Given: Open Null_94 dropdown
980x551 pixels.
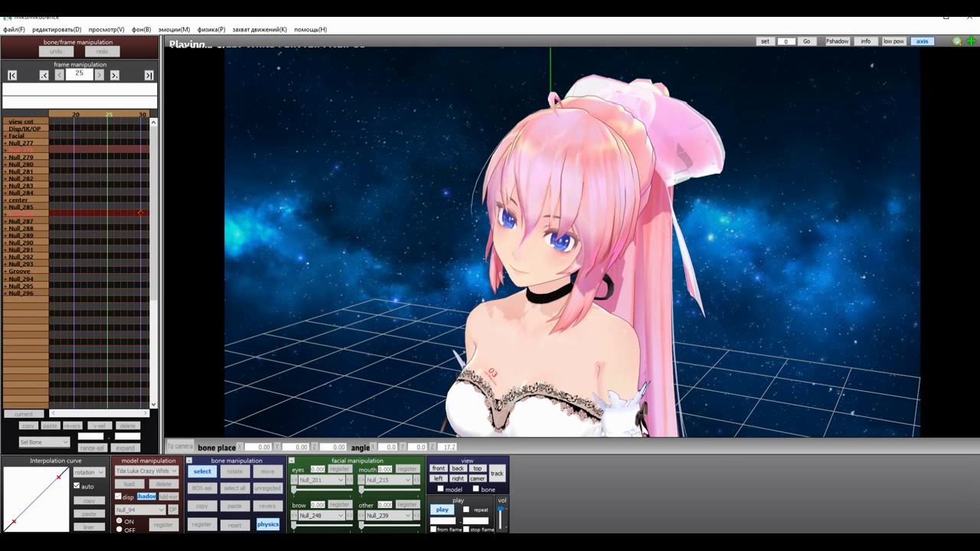Looking at the screenshot, I should tap(140, 510).
